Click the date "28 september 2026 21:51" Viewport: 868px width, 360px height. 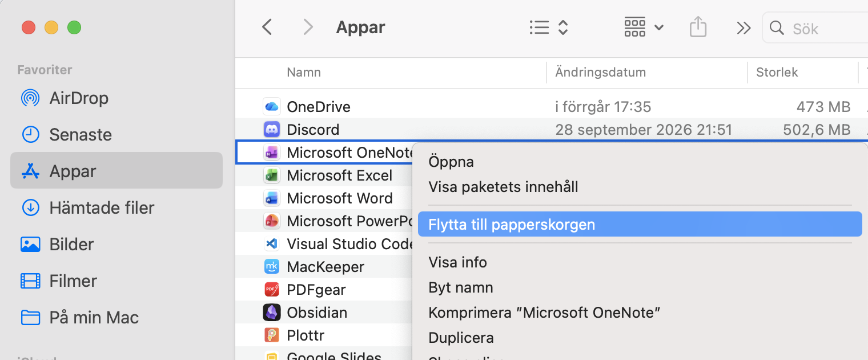[643, 130]
